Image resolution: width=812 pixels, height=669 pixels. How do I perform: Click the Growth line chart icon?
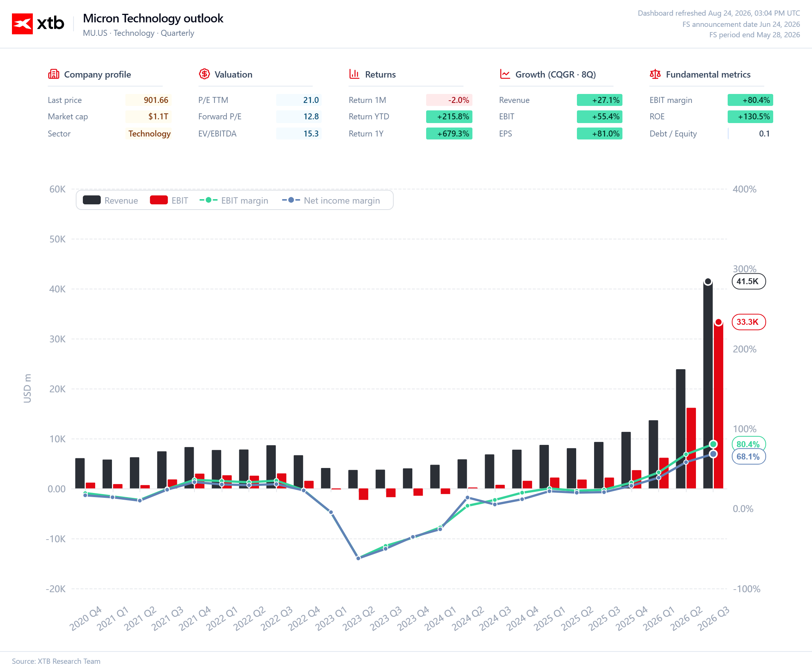pyautogui.click(x=505, y=74)
